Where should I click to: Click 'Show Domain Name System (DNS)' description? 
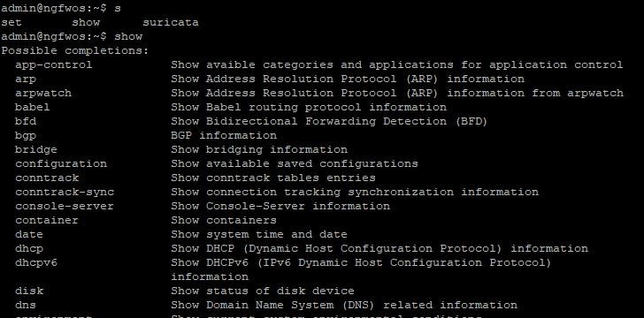click(x=273, y=306)
